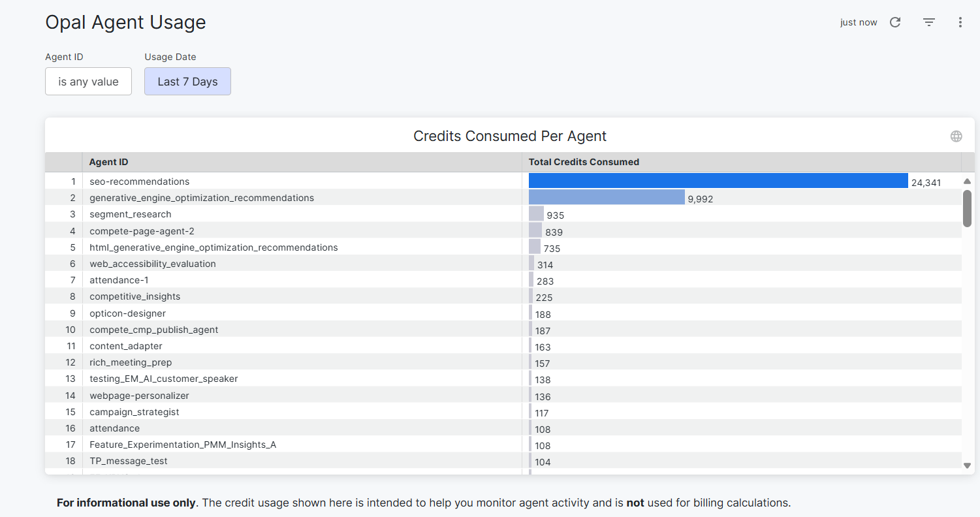Click the compete-page-agent-2 agent cell
Image resolution: width=980 pixels, height=517 pixels.
pos(142,231)
